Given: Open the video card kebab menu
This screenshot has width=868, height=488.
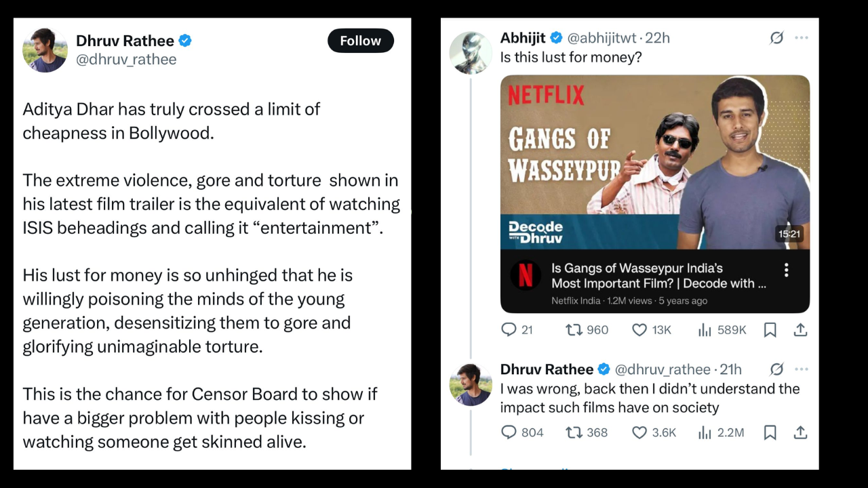Looking at the screenshot, I should [786, 269].
